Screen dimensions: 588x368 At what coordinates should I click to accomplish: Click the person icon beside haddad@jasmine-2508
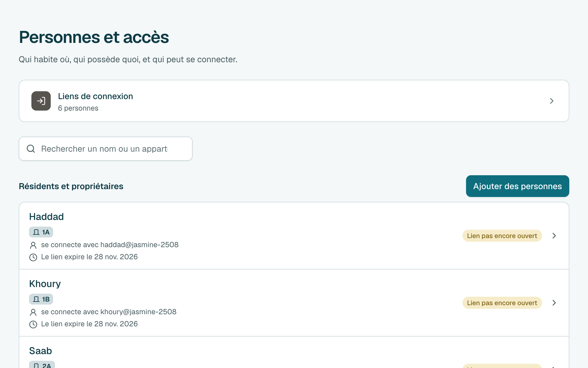pyautogui.click(x=33, y=245)
